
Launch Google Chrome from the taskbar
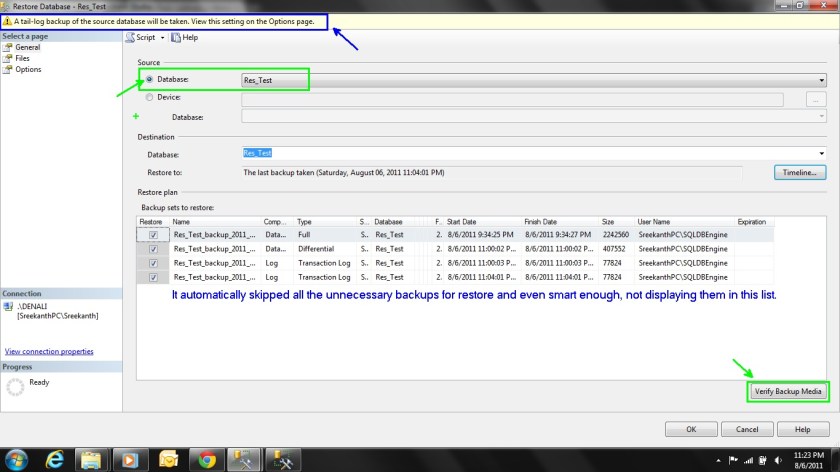207,459
